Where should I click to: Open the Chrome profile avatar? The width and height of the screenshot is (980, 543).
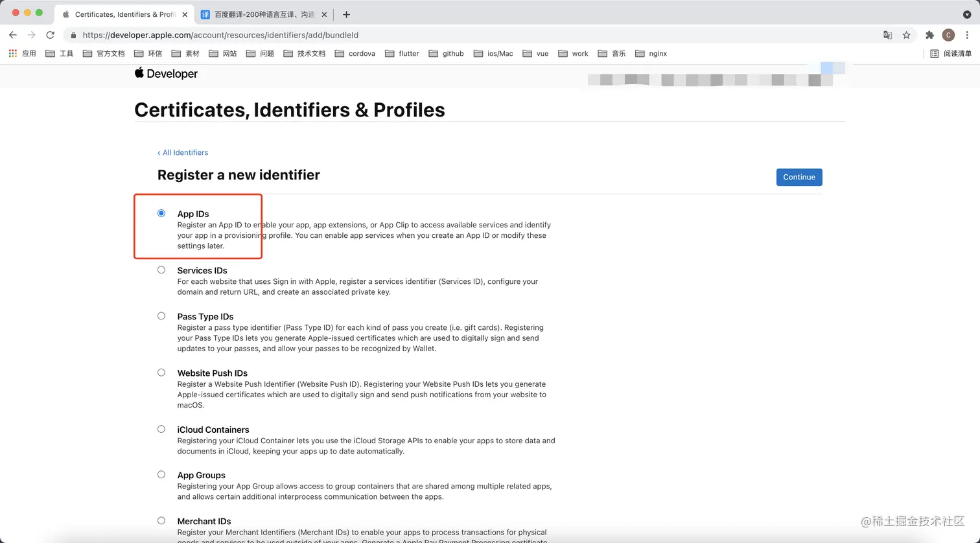click(x=948, y=35)
